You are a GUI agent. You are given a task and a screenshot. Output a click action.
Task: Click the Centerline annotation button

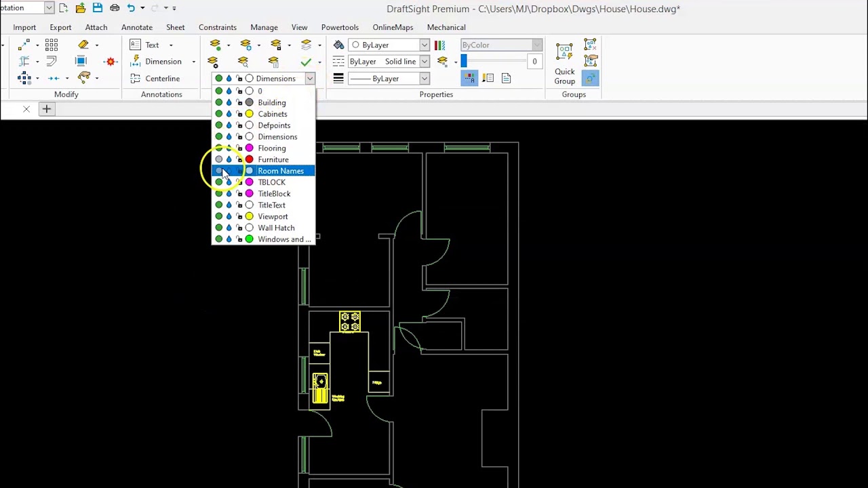tap(162, 79)
